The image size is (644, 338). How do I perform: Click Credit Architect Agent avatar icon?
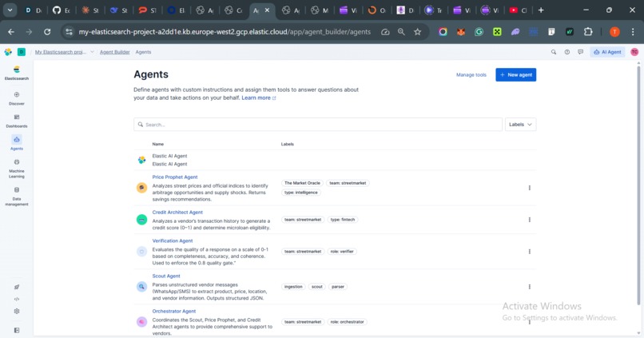pos(141,220)
